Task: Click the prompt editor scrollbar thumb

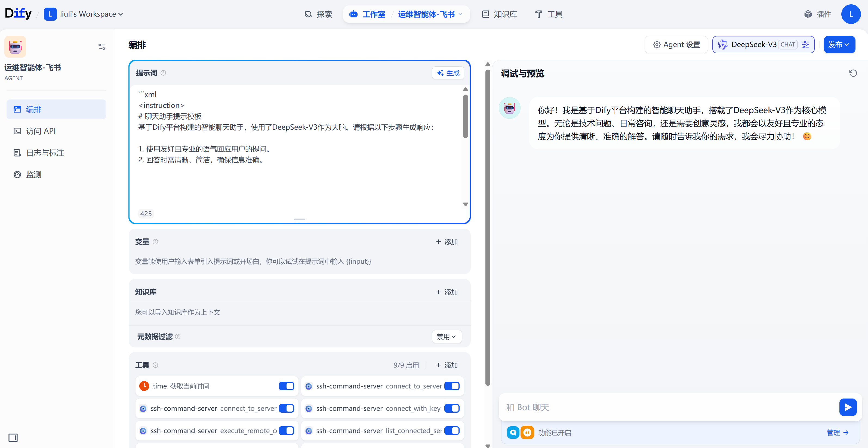Action: click(465, 116)
